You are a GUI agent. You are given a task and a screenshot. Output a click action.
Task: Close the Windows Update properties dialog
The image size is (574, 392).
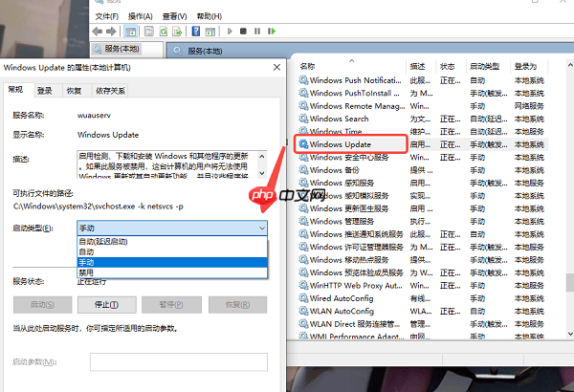[276, 67]
